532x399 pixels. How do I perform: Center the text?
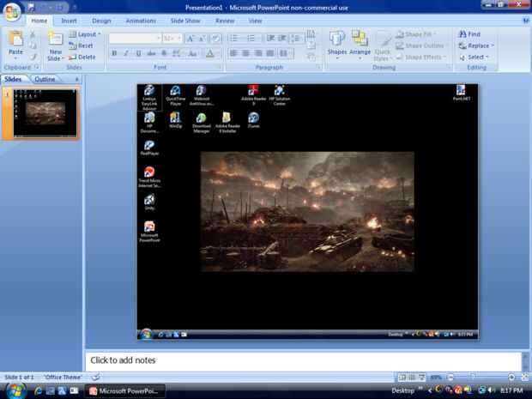[x=245, y=53]
